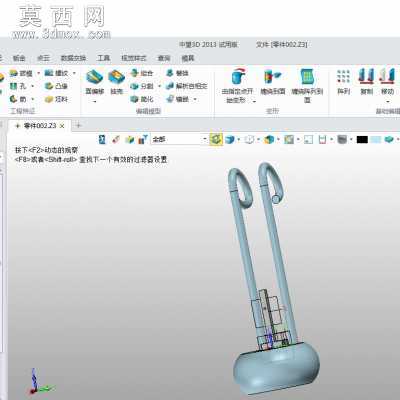This screenshot has height=400, width=400.
Task: Add a new document tab with the plus button
Action: point(78,125)
